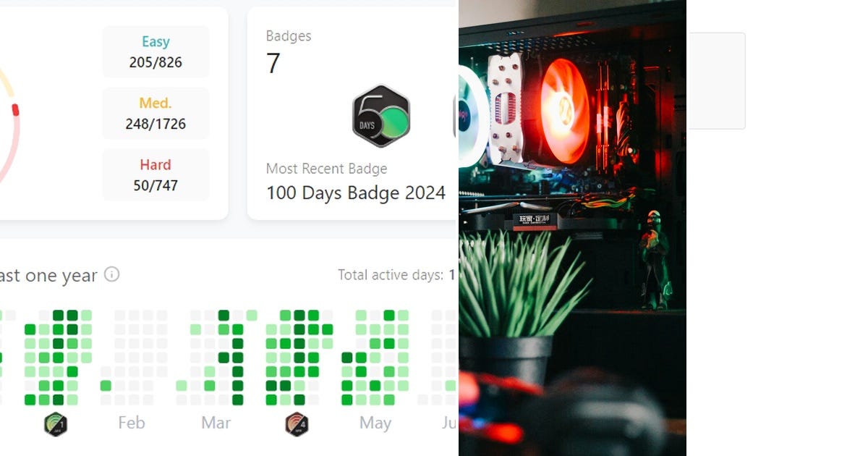This screenshot has height=456, width=868.
Task: Open the Easy 205/826 stat card
Action: point(156,52)
